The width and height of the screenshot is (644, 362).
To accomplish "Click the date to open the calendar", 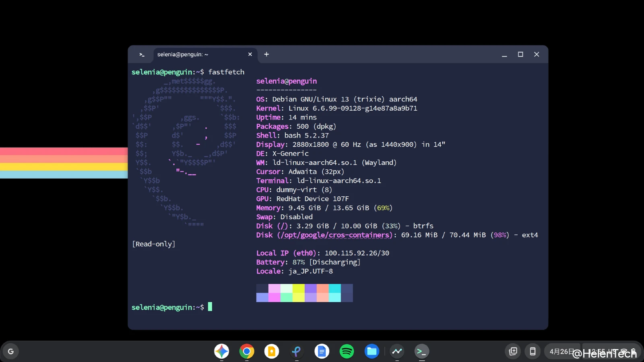I will (563, 351).
